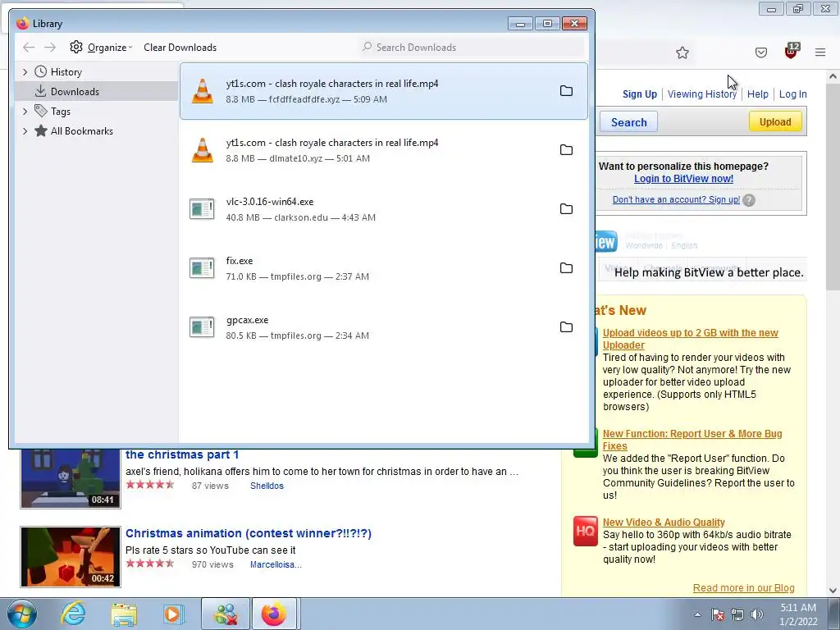Click the gpcax.exe file icon
840x630 pixels.
tap(202, 326)
